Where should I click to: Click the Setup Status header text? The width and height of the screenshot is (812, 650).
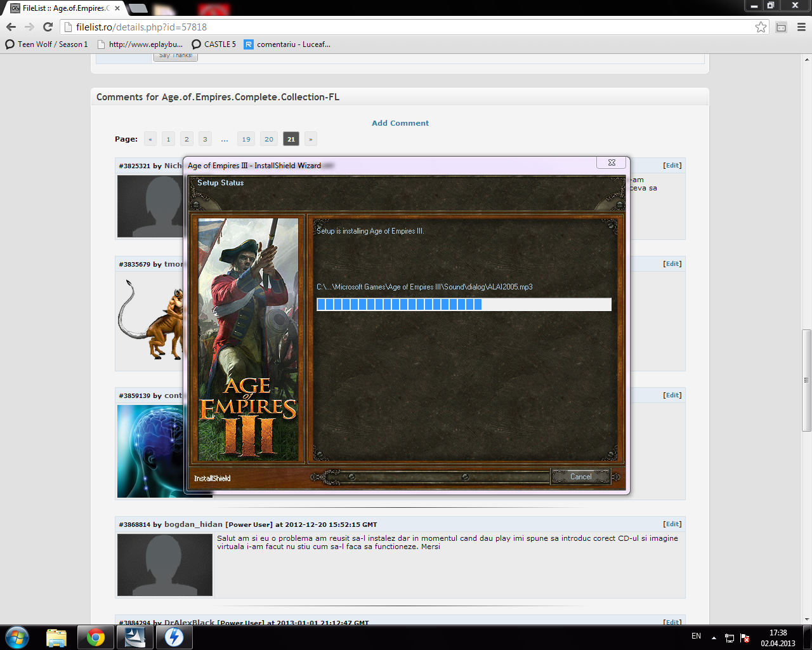(x=220, y=183)
